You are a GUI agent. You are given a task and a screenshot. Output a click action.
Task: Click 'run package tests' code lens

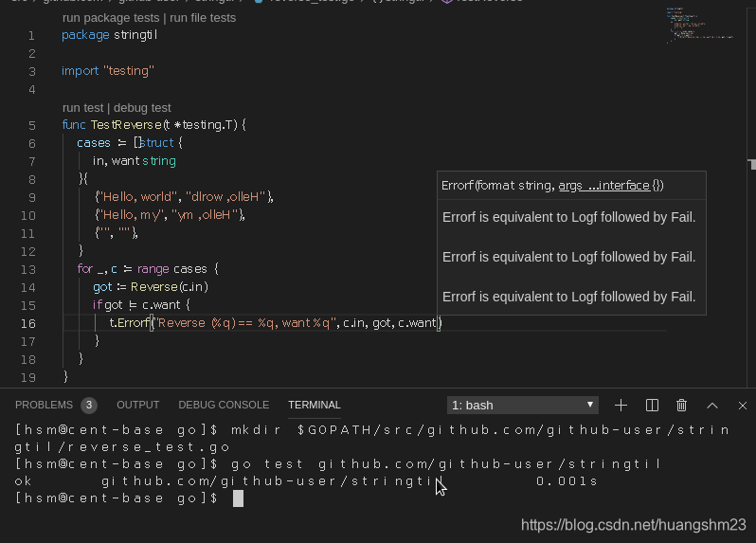pos(111,18)
